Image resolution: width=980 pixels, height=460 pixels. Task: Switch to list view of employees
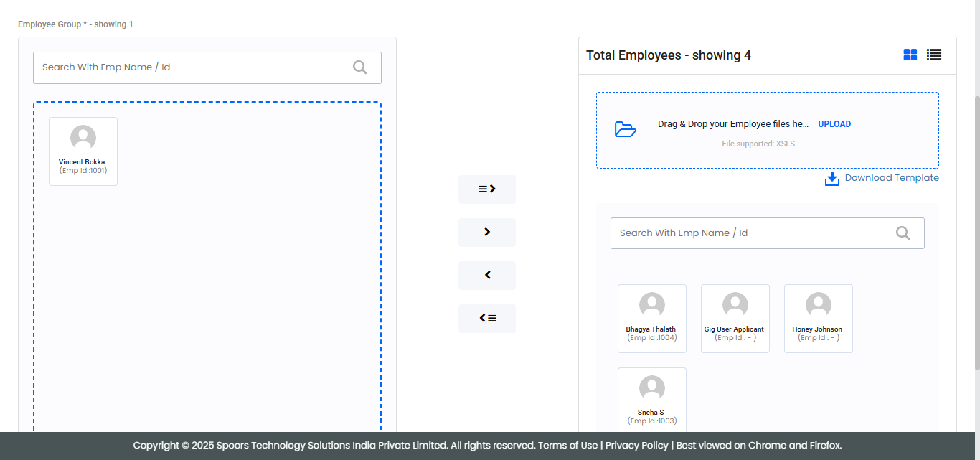click(933, 55)
